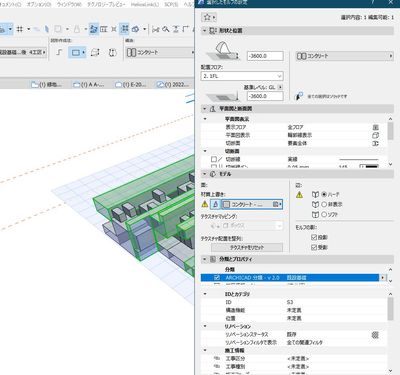Open the Options menu in menu bar
Viewport: 400px width, 375px height.
[39, 4]
